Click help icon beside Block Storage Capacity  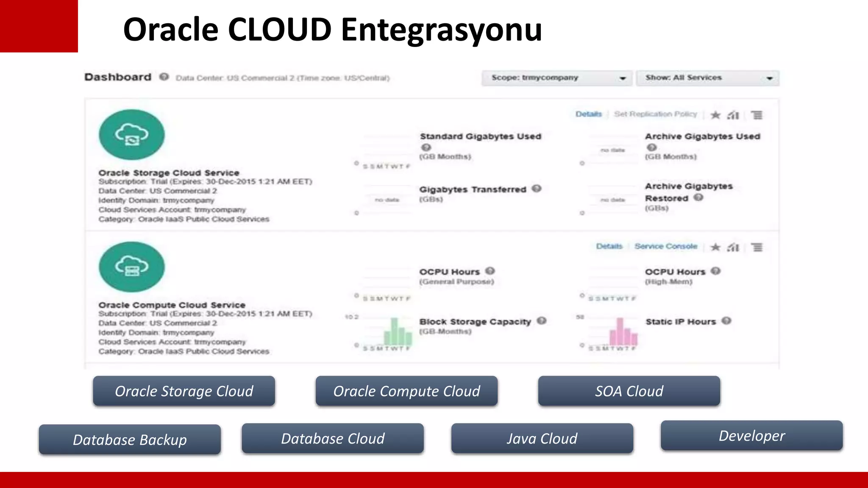coord(541,321)
